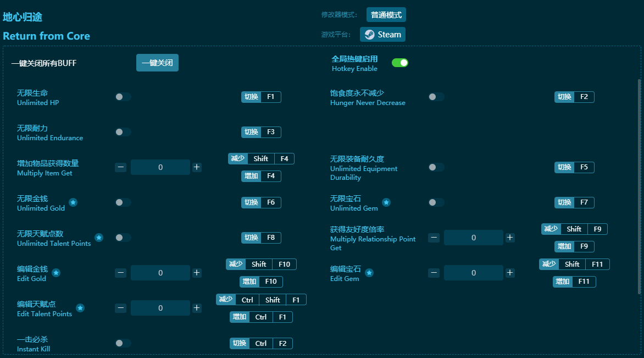Click the star icon beside 无限宝石 Unlimited Gem
644x358 pixels.
pos(386,202)
